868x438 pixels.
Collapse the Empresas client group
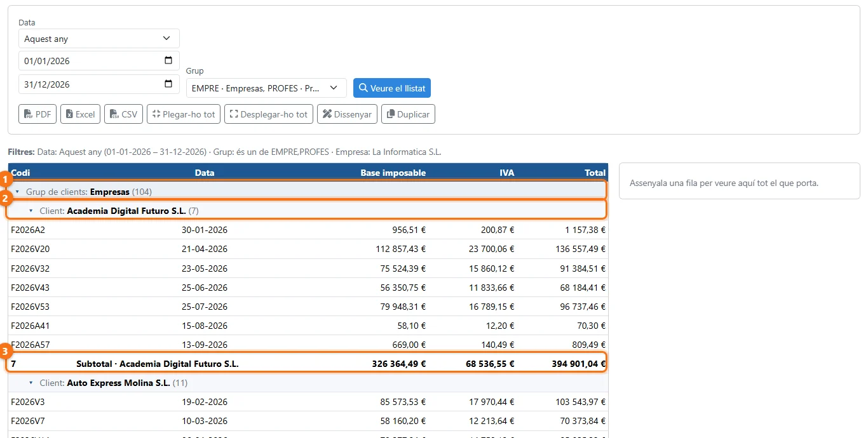click(x=17, y=192)
